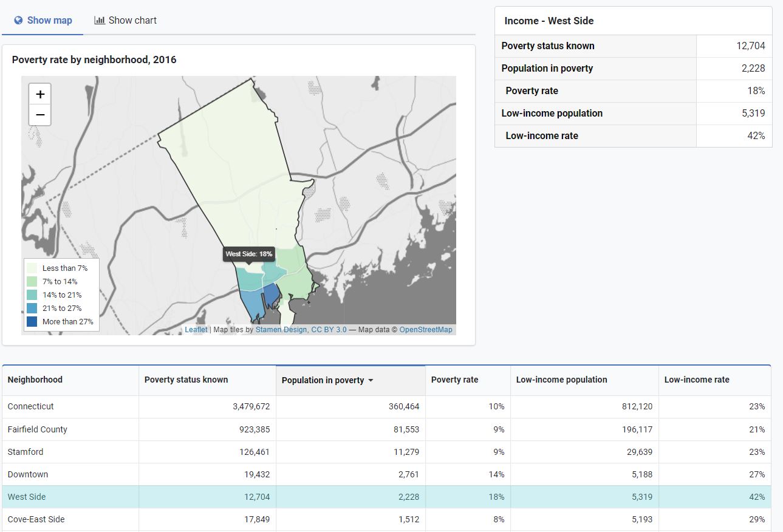Screen dimensions: 783x532
Task: Click the "West Side: 18%" map tooltip
Action: [x=249, y=253]
